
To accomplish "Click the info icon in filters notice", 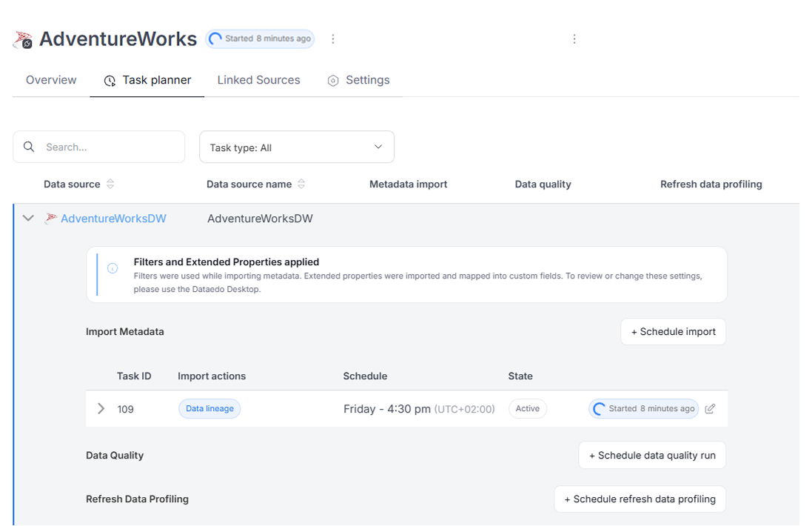I will point(113,268).
